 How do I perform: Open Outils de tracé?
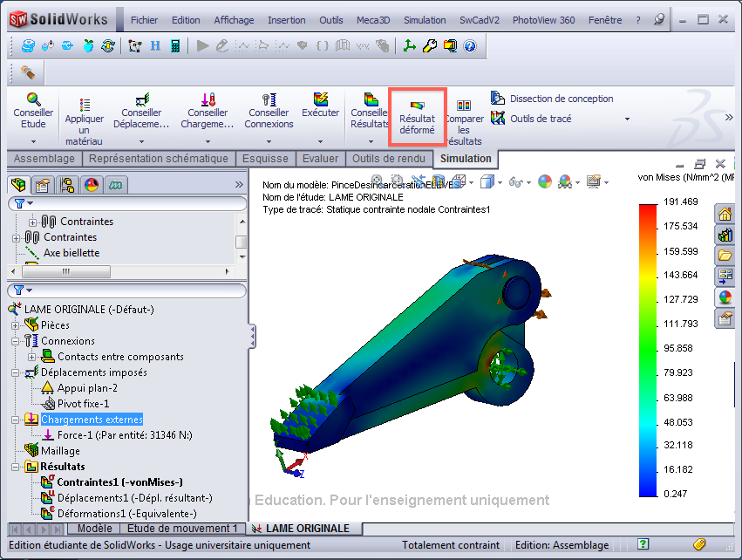pyautogui.click(x=531, y=119)
